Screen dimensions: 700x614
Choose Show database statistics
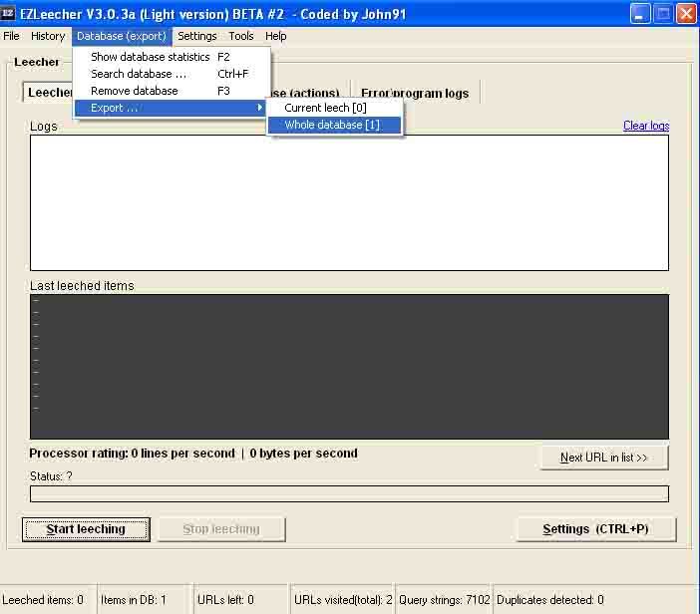[x=171, y=57]
